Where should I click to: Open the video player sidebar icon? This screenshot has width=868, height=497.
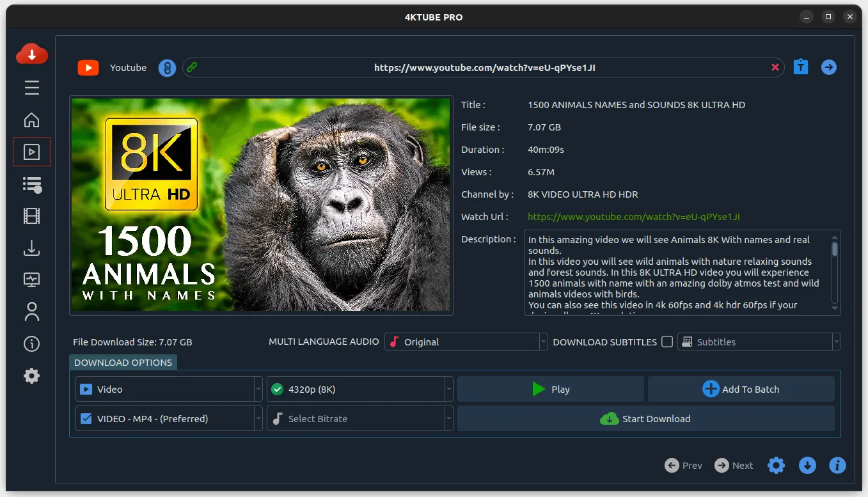click(x=32, y=152)
